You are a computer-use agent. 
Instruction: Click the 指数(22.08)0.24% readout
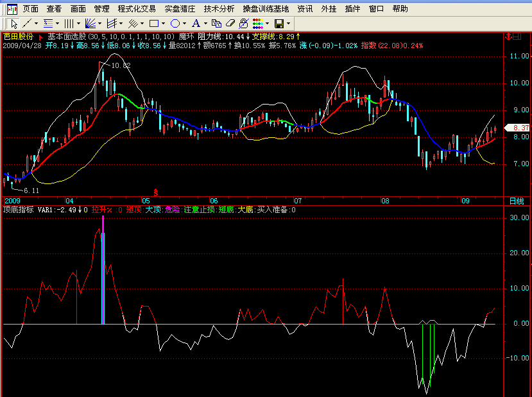click(x=392, y=46)
